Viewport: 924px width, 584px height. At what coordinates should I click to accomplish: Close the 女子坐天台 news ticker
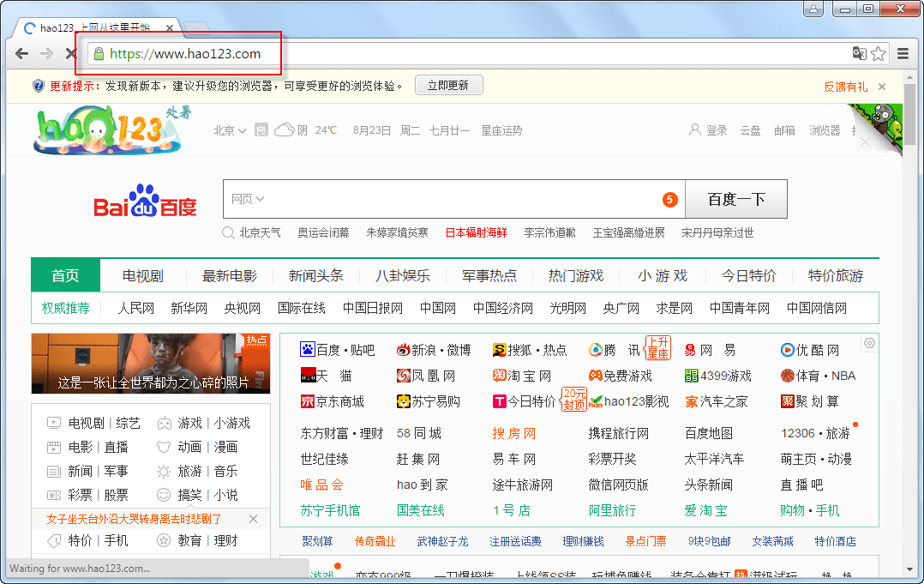(253, 519)
